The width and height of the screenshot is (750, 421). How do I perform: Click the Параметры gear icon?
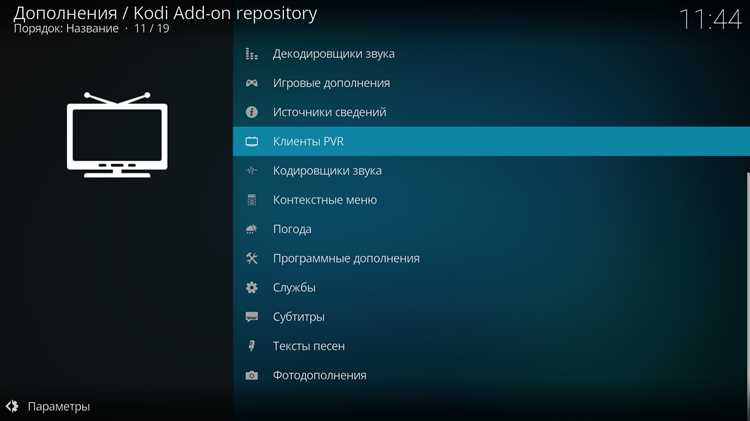12,406
